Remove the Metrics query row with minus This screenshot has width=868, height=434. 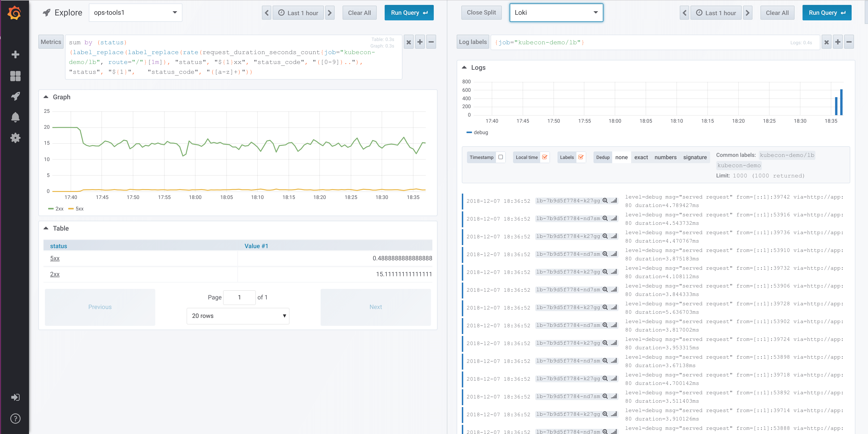point(431,42)
